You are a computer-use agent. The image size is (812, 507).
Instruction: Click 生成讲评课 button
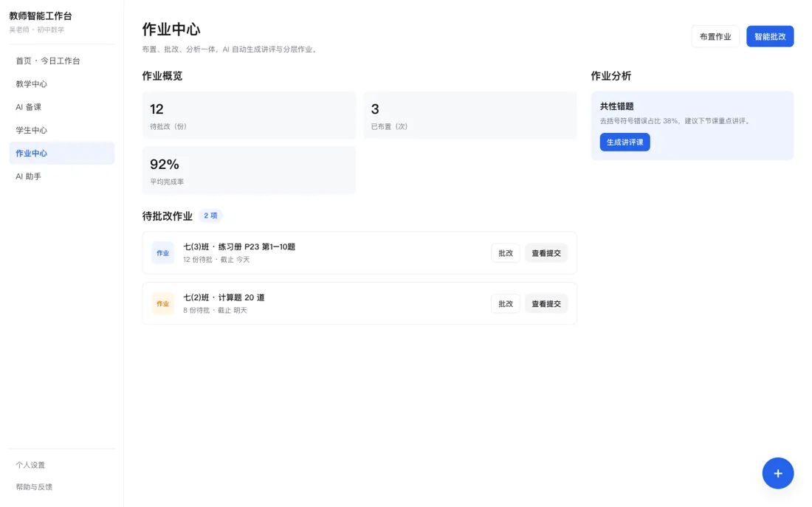[625, 142]
